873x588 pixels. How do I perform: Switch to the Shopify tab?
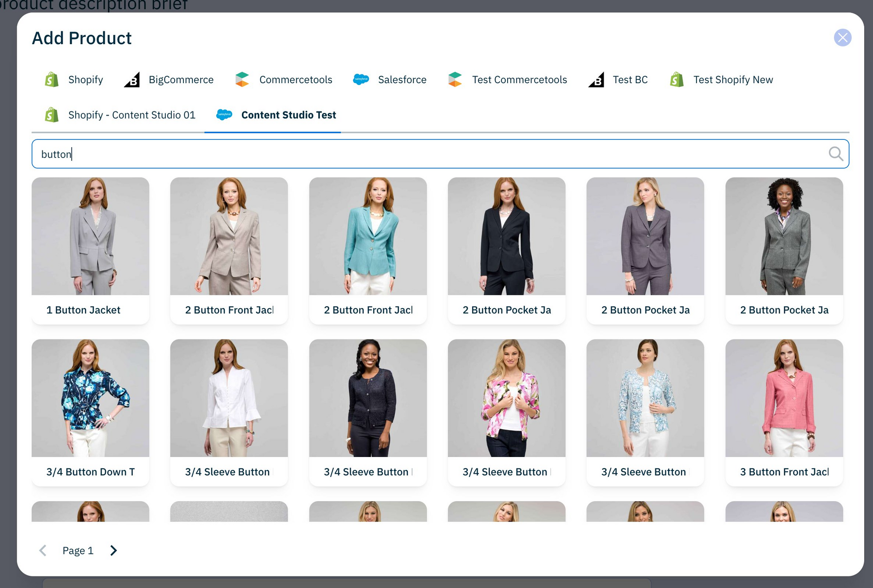(74, 79)
